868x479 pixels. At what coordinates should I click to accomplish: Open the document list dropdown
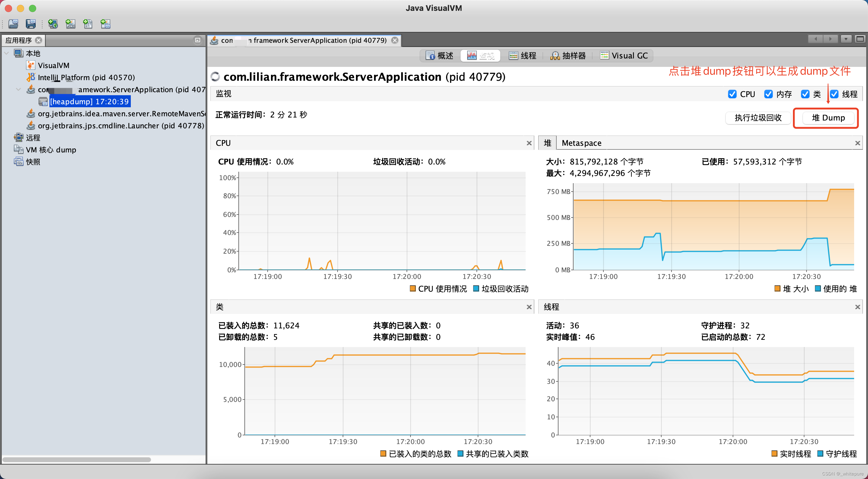tap(846, 39)
